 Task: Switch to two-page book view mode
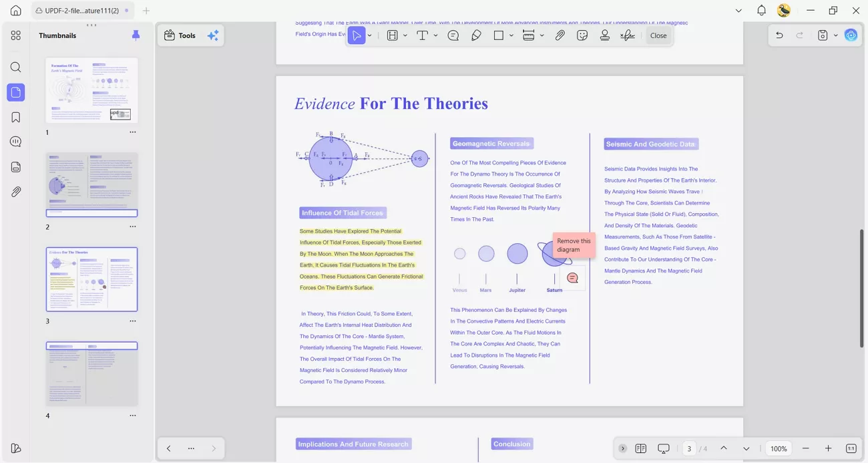click(x=640, y=448)
